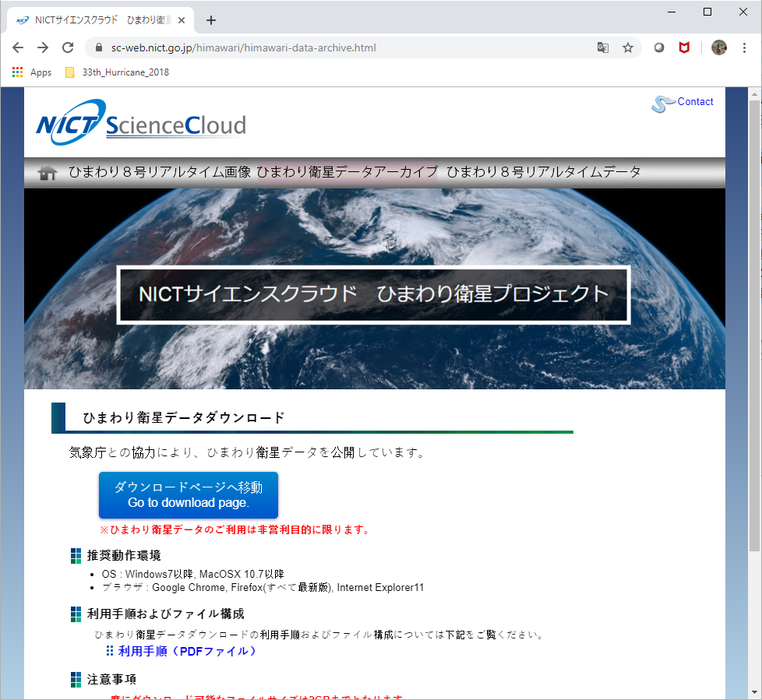Image resolution: width=762 pixels, height=700 pixels.
Task: Click the 注意事項 heading
Action: 111,679
